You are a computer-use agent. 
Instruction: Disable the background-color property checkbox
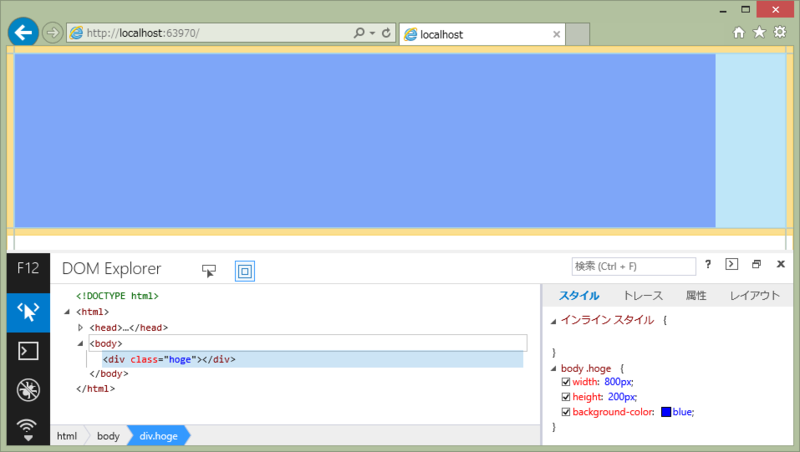pos(565,412)
